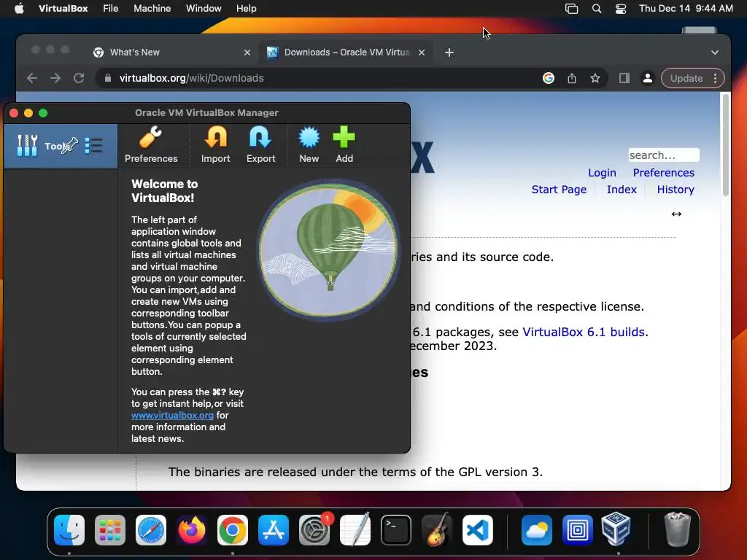Open the Trash in the Dock

click(x=677, y=529)
